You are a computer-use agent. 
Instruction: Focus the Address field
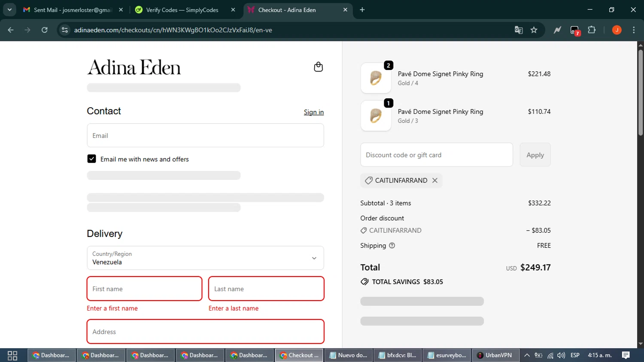tap(205, 332)
